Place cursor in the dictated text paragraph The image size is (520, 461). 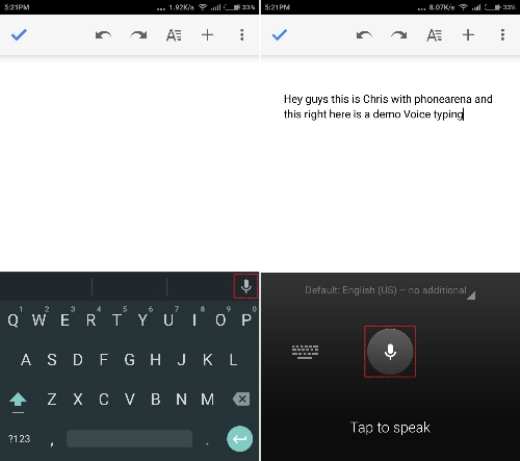(388, 107)
